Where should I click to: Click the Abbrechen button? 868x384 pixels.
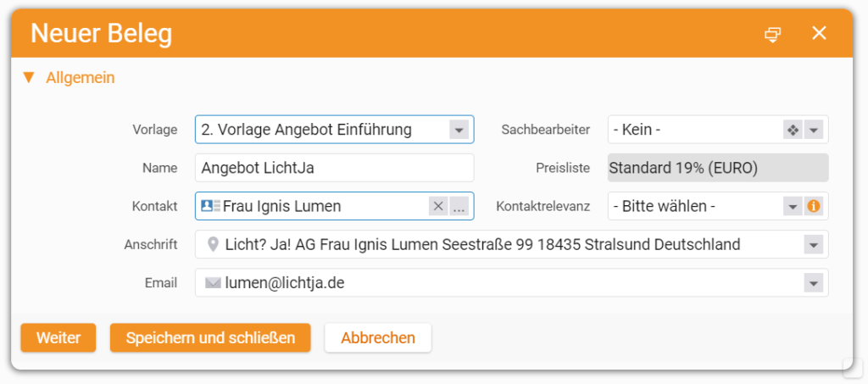pos(378,337)
